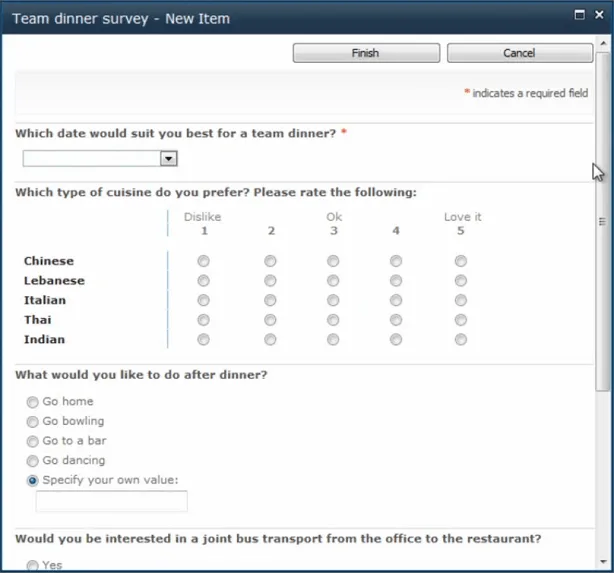The image size is (614, 573).
Task: Rate Italian cuisine as 5
Action: coord(460,300)
